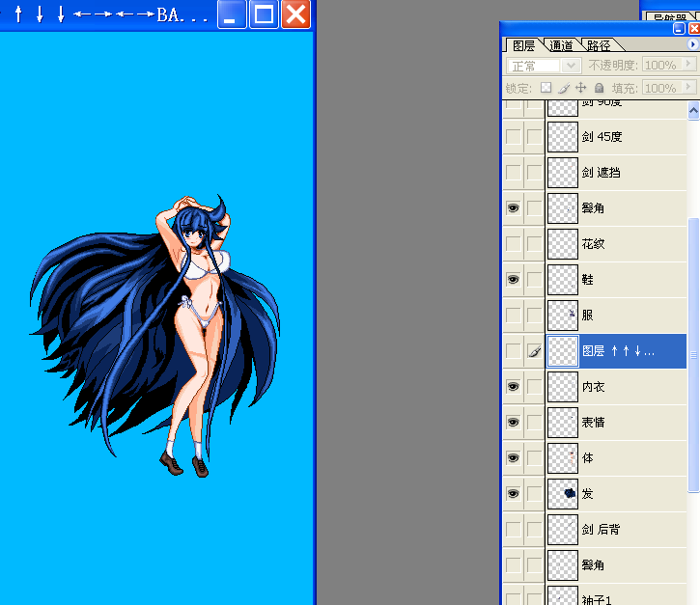Click thumbnail of 发 layer
The image size is (700, 605).
pos(563,494)
